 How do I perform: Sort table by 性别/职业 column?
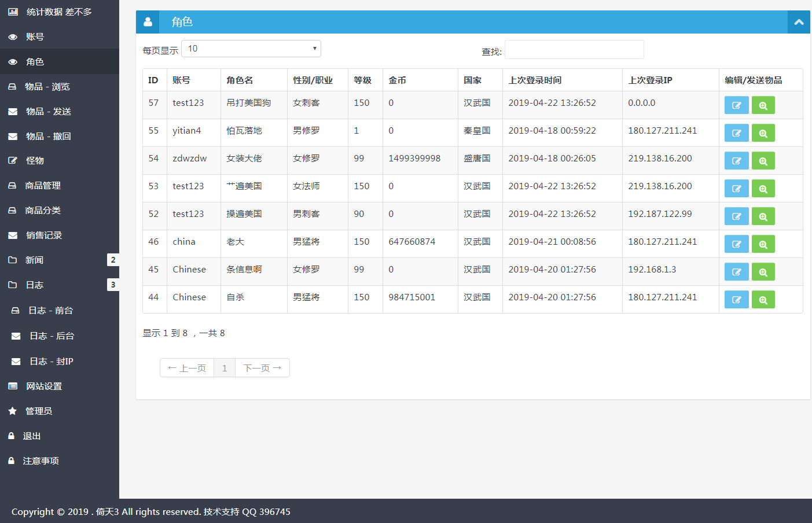318,80
